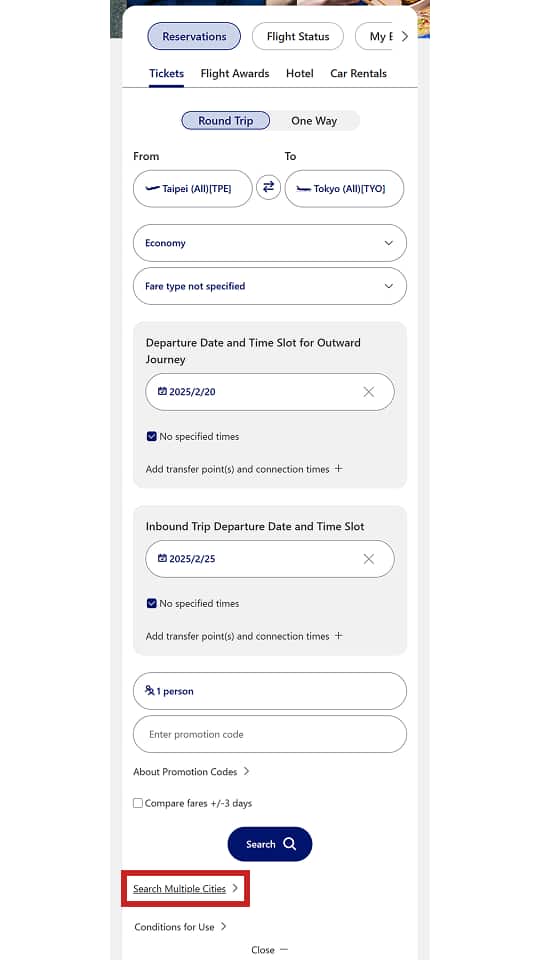Screen dimensions: 540x960
Task: Open the Economy cabin class dropdown
Action: pyautogui.click(x=269, y=243)
